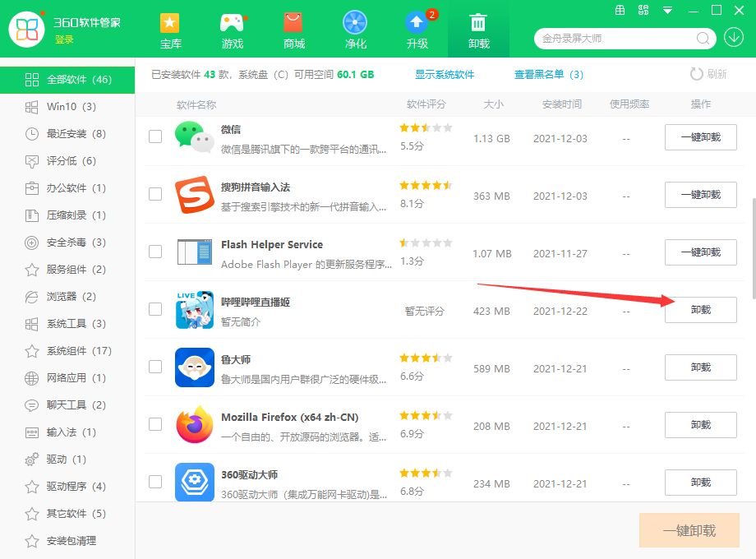Tick the 360驱动大师 checkbox
Viewport: 756px width, 559px height.
[155, 482]
